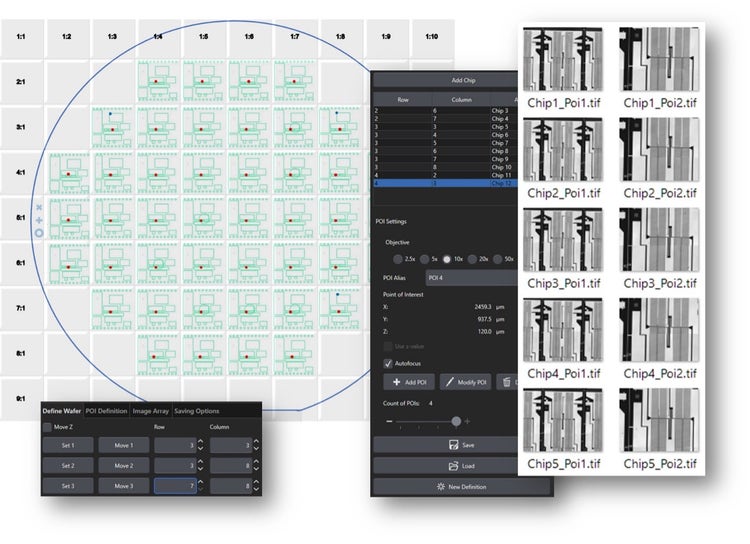Click the blue circle marker on the wafer map

pos(39,232)
